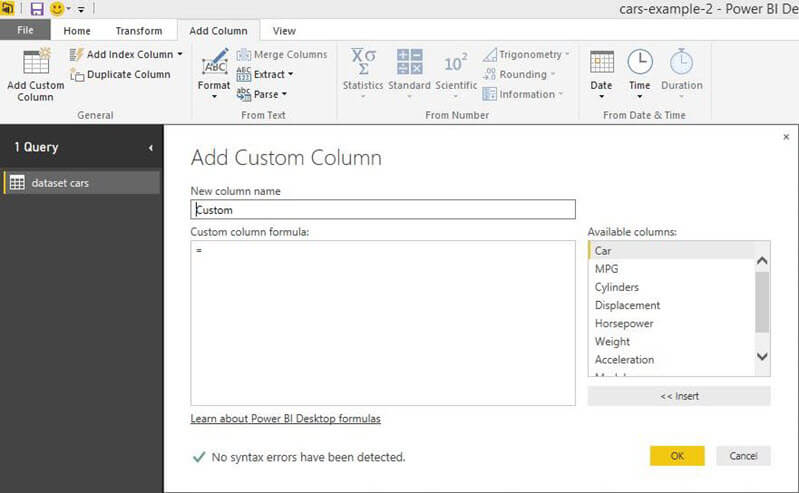Click the Statistics sigma icon
The image size is (799, 493).
[362, 62]
